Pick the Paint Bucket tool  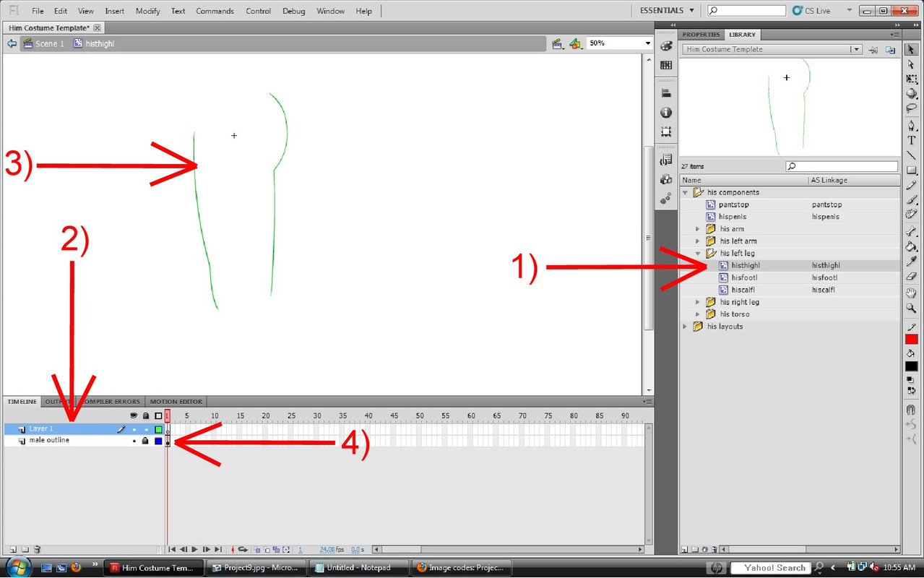pos(912,246)
